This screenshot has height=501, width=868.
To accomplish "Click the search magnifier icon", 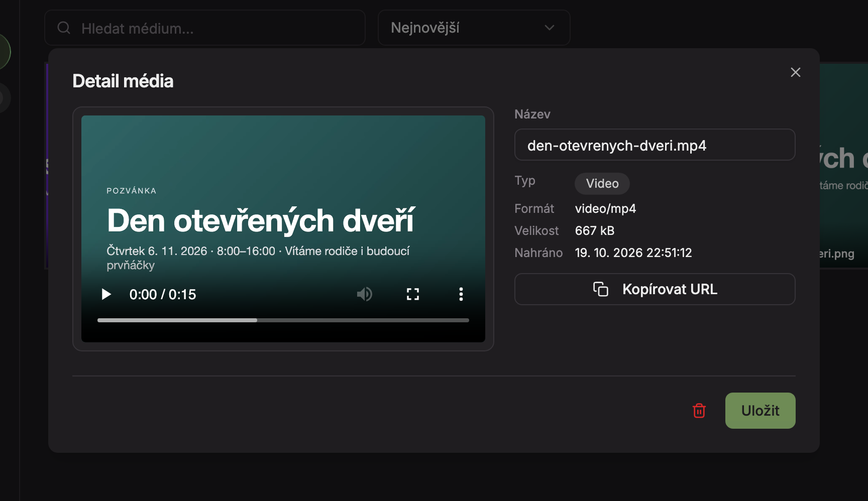I will [64, 28].
